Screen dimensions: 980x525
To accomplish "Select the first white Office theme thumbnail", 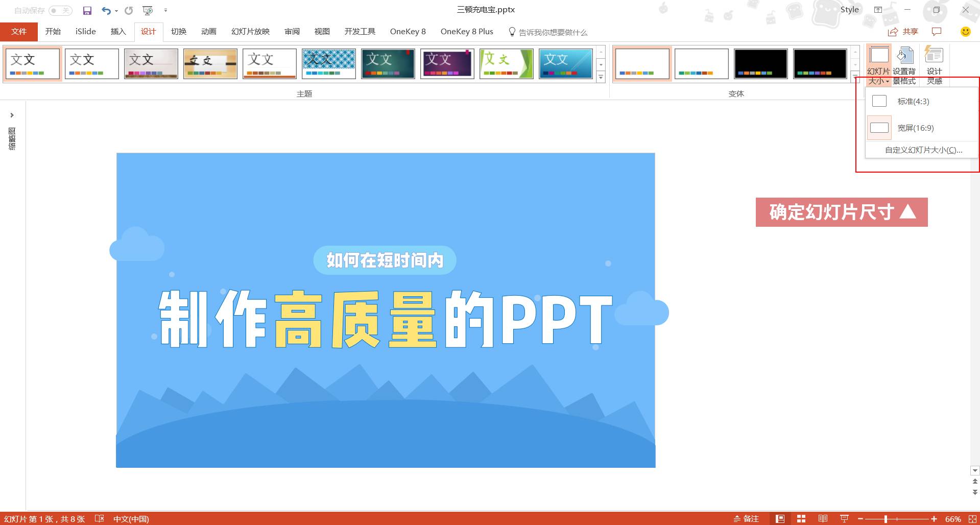I will tap(33, 64).
